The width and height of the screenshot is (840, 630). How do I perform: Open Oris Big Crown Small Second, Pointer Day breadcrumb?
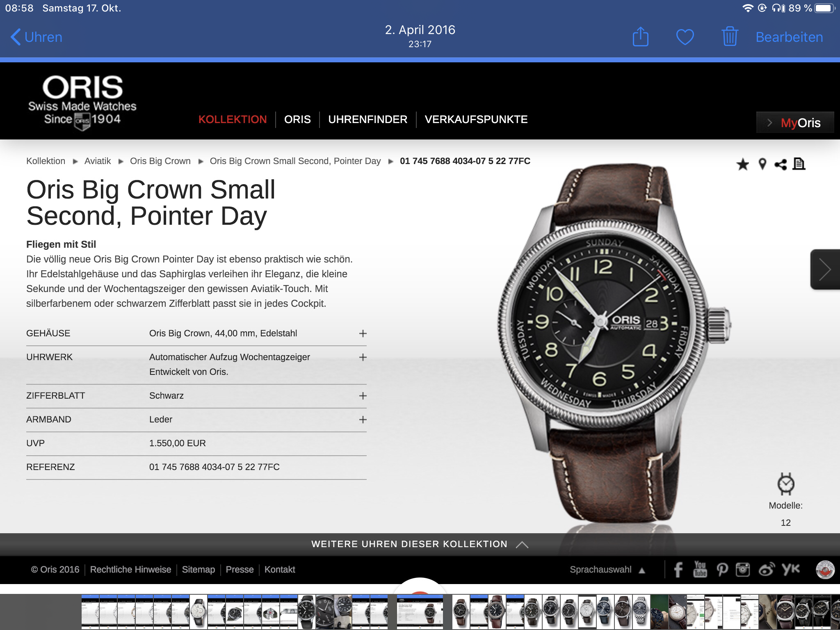(295, 161)
